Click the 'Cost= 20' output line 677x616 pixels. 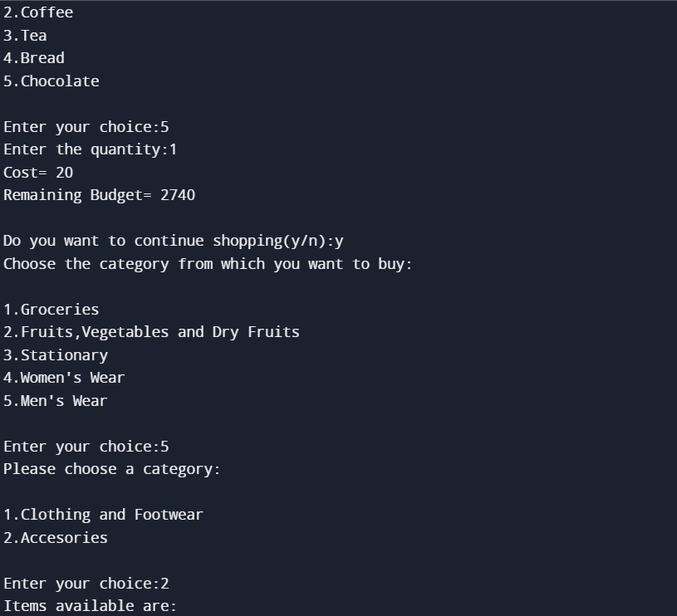[38, 173]
